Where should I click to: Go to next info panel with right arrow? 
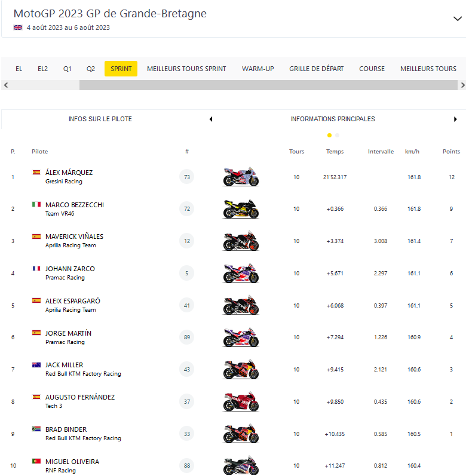456,119
